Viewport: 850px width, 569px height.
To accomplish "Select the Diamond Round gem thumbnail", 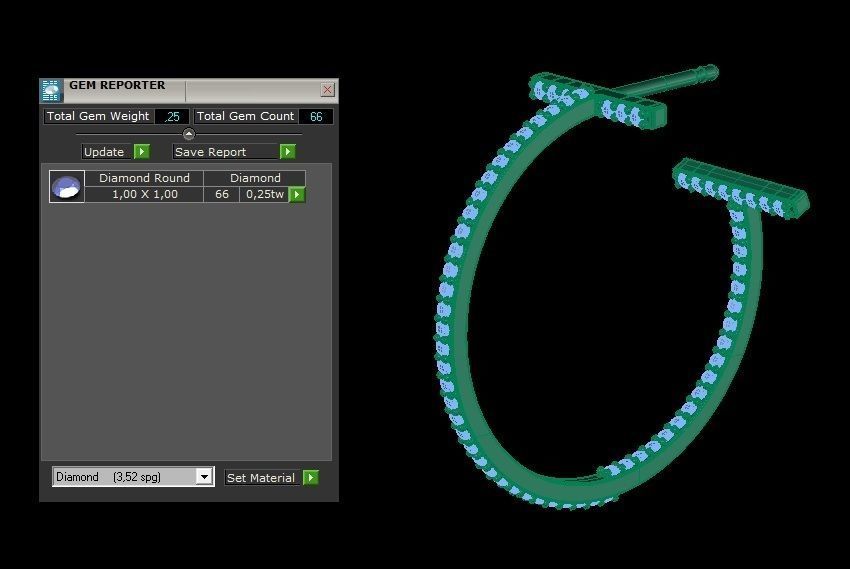I will coord(67,186).
